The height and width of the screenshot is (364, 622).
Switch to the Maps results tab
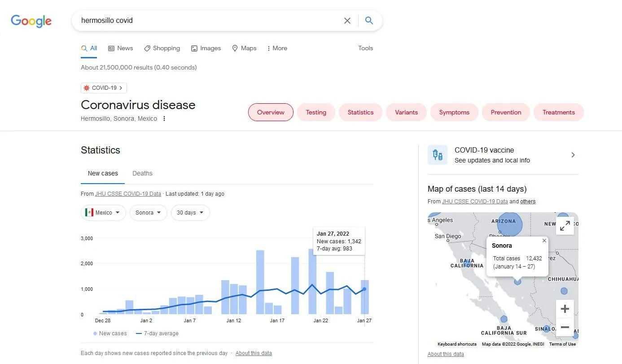[244, 48]
